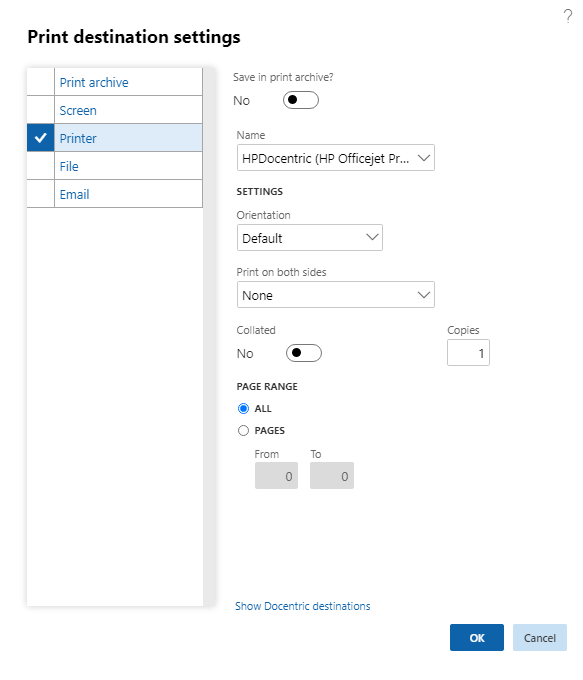Click the Cancel button
Screen dimensions: 583x680
pos(540,638)
